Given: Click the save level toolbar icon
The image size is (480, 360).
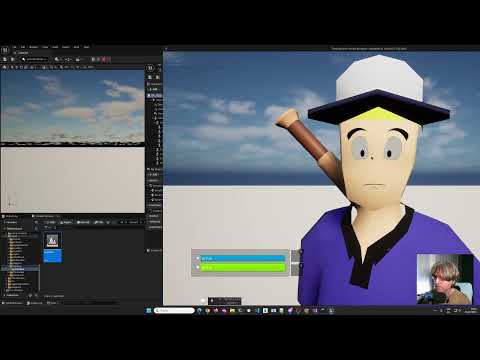Looking at the screenshot, I should click(x=5, y=59).
